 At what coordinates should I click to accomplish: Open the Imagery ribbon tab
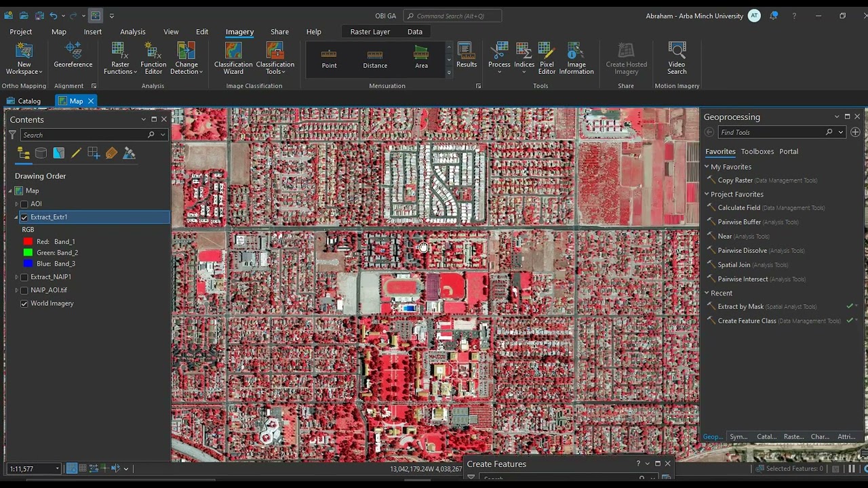[239, 32]
